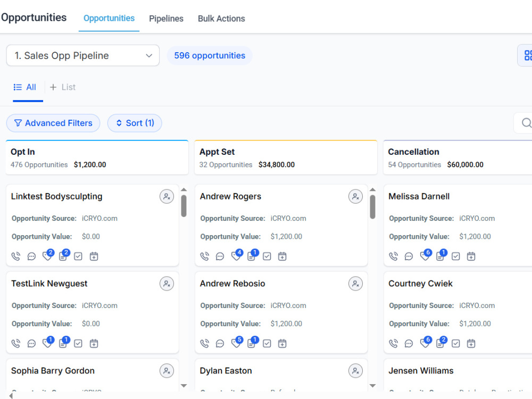Click Appt Set column scrollbar thumb
The height and width of the screenshot is (399, 532).
372,206
